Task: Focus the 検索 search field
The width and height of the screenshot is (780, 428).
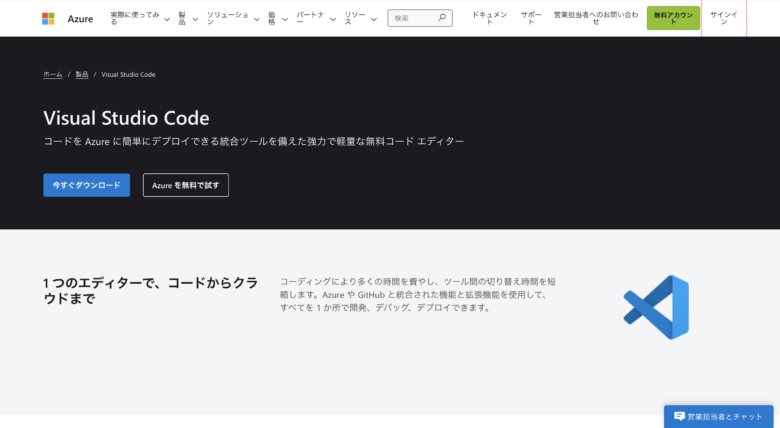Action: [420, 18]
